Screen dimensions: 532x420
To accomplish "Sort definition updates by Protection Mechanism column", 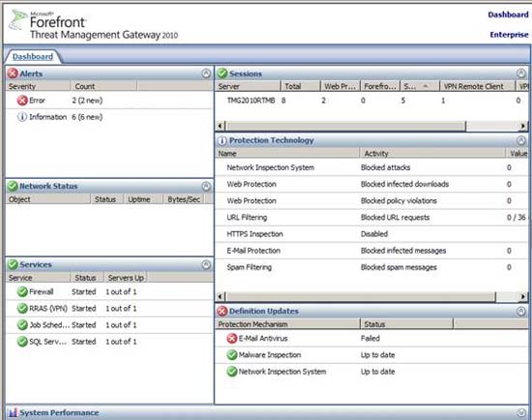I will tap(287, 324).
